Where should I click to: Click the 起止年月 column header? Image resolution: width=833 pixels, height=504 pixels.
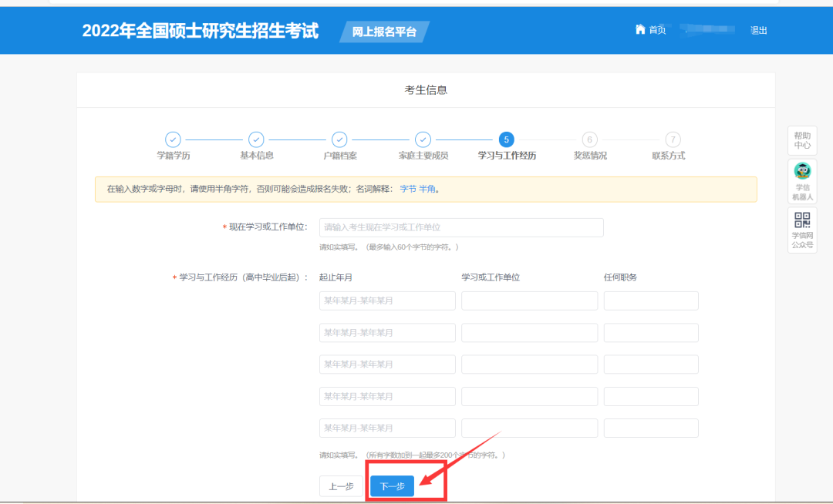tap(336, 277)
